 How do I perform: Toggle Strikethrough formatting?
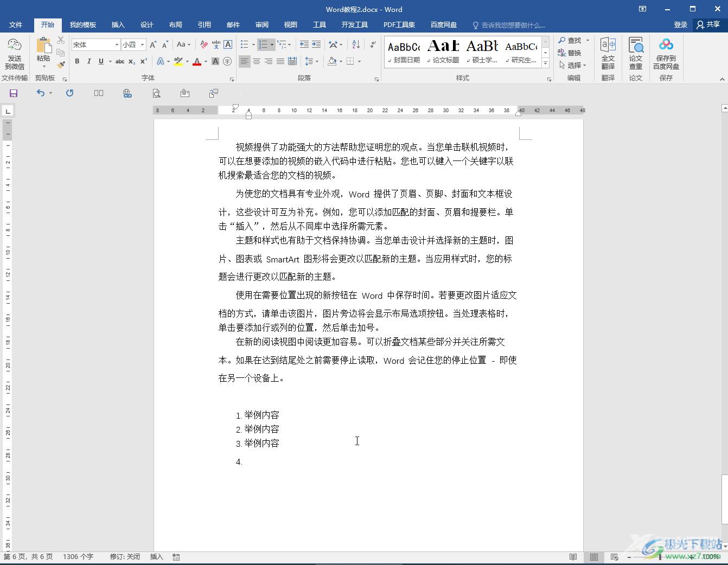coord(120,61)
